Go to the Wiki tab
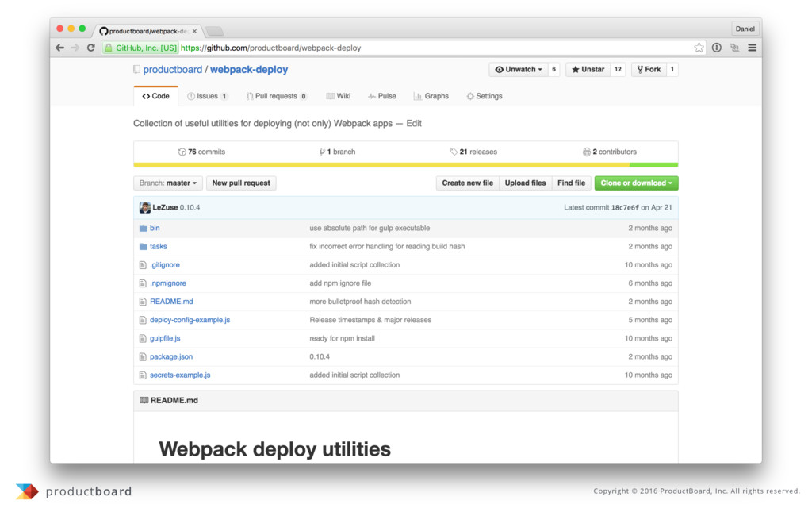 point(338,96)
